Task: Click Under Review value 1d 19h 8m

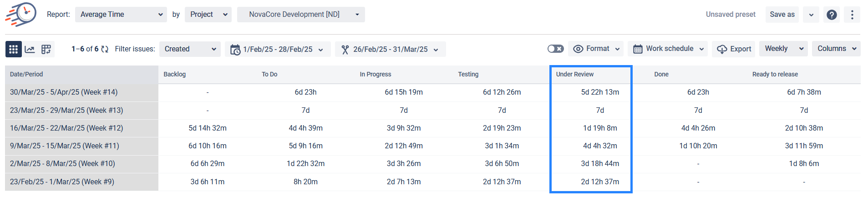Action: 600,128
